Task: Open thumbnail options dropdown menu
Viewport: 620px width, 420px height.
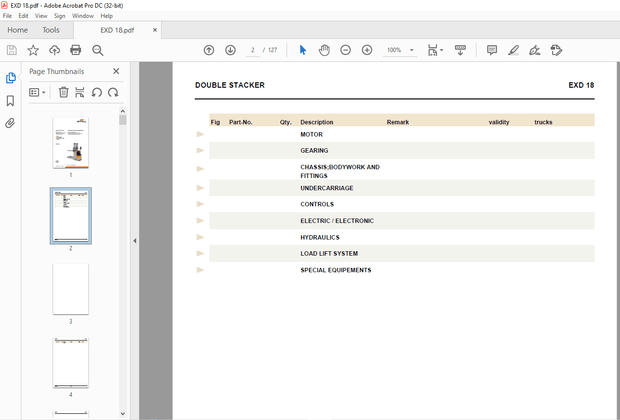Action: pyautogui.click(x=37, y=93)
